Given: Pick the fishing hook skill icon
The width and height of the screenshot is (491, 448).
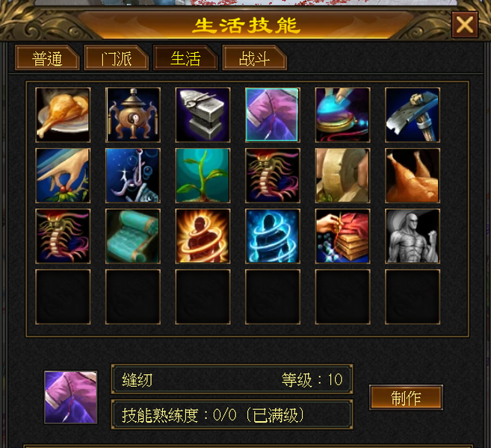Looking at the screenshot, I should click(133, 175).
